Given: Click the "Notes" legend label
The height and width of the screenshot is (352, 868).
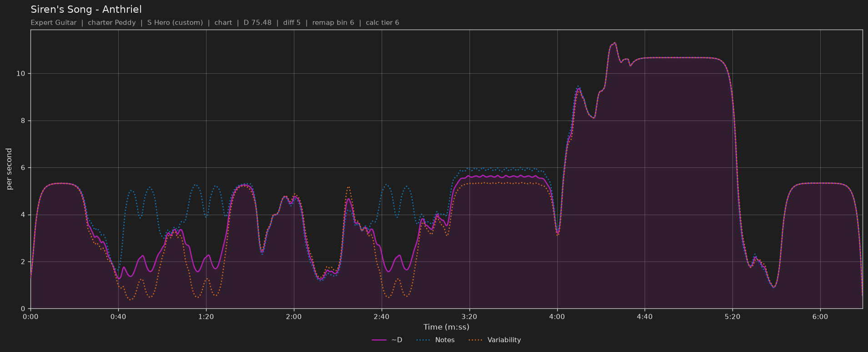Looking at the screenshot, I should pos(445,340).
